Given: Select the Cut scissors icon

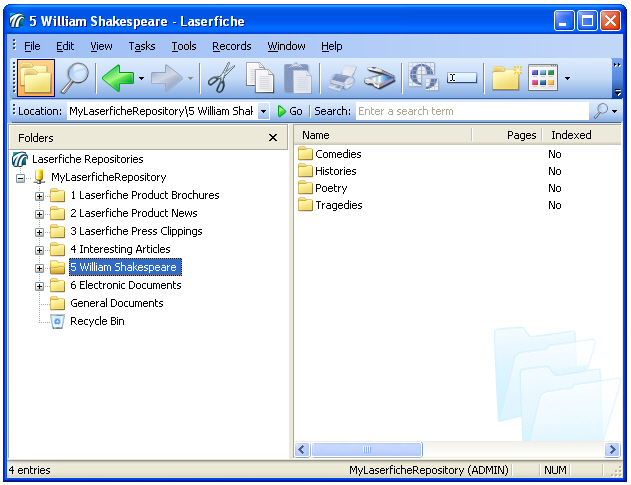Looking at the screenshot, I should click(x=221, y=78).
